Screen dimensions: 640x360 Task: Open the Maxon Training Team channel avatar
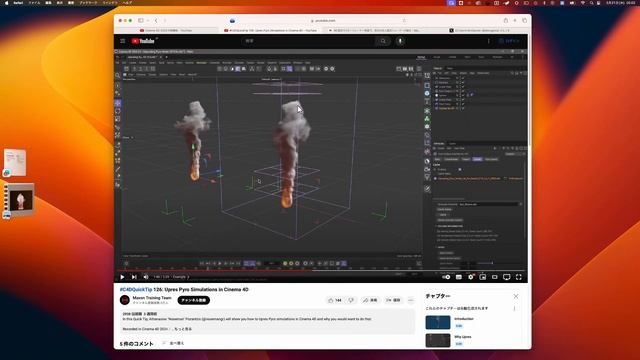pyautogui.click(x=125, y=300)
